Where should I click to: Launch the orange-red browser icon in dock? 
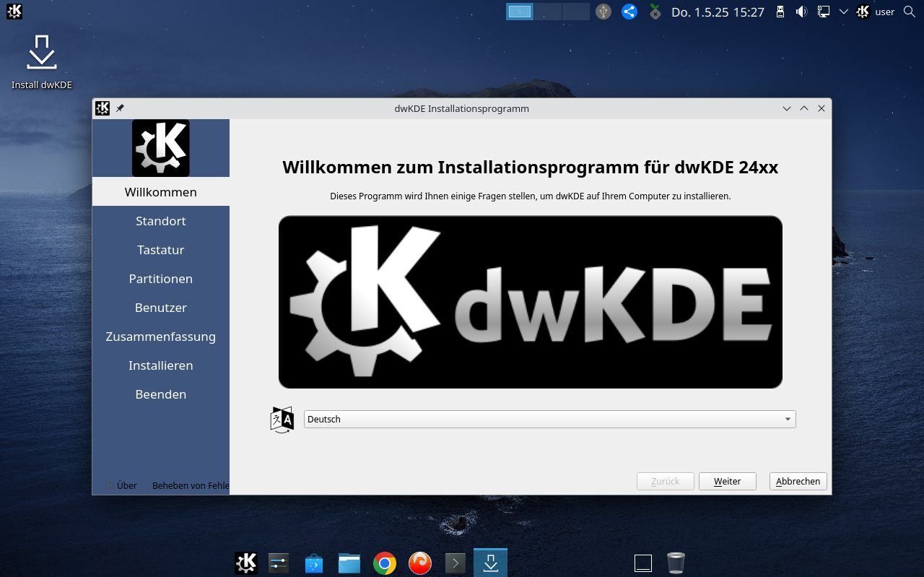click(420, 563)
